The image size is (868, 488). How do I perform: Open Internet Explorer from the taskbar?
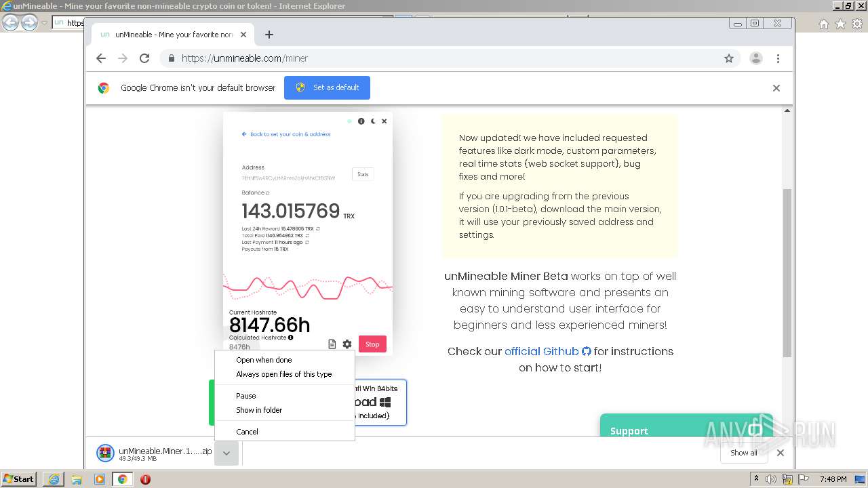tap(54, 479)
